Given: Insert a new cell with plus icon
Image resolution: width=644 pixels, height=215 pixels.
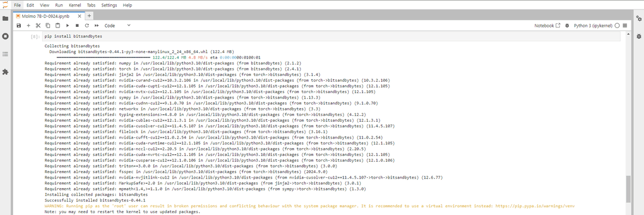Looking at the screenshot, I should click(29, 26).
